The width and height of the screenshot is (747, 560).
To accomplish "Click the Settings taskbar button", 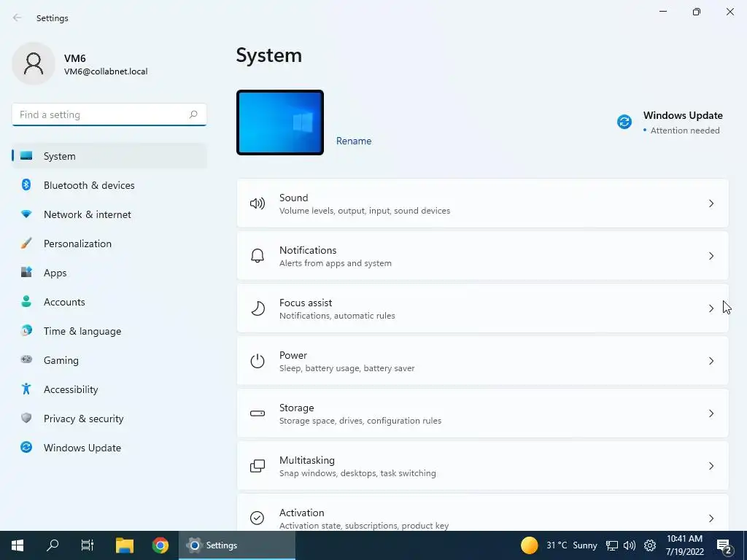I will [237, 545].
